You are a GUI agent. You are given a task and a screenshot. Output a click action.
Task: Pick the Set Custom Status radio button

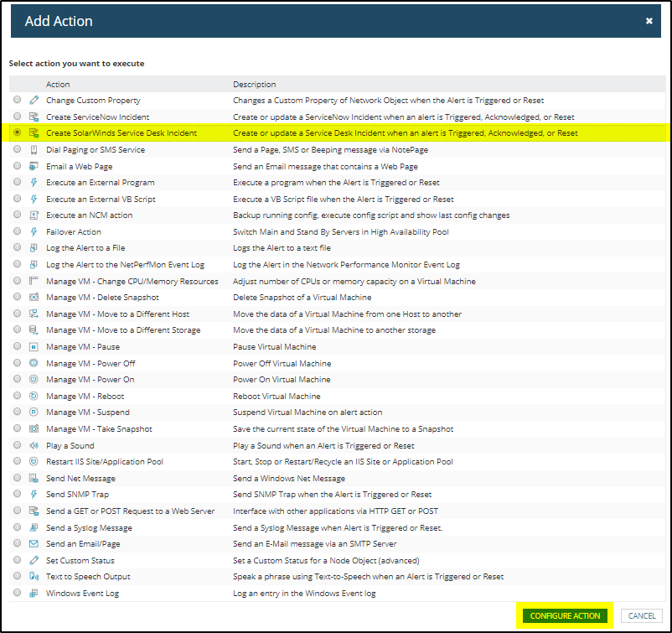point(17,560)
